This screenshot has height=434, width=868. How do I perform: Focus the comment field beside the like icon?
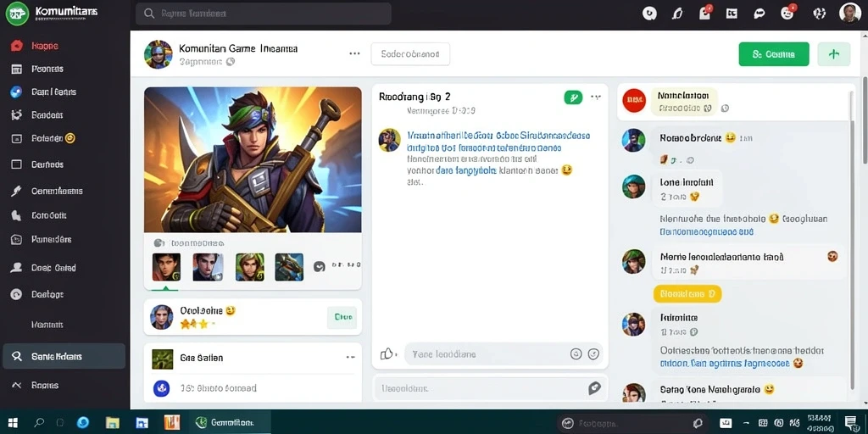coord(504,353)
